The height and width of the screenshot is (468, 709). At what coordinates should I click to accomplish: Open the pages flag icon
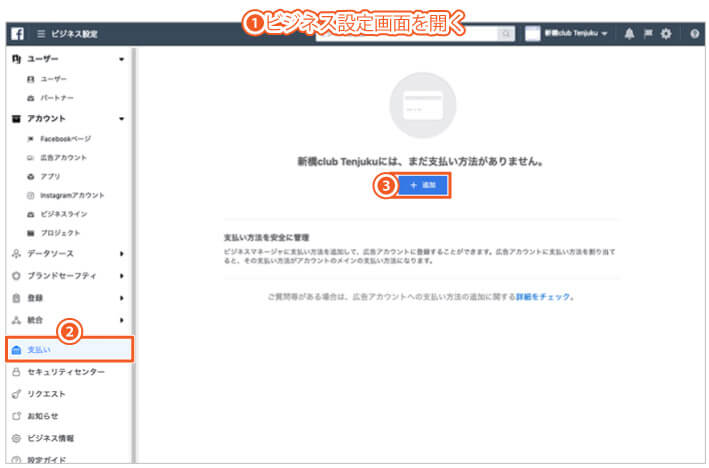[x=648, y=33]
